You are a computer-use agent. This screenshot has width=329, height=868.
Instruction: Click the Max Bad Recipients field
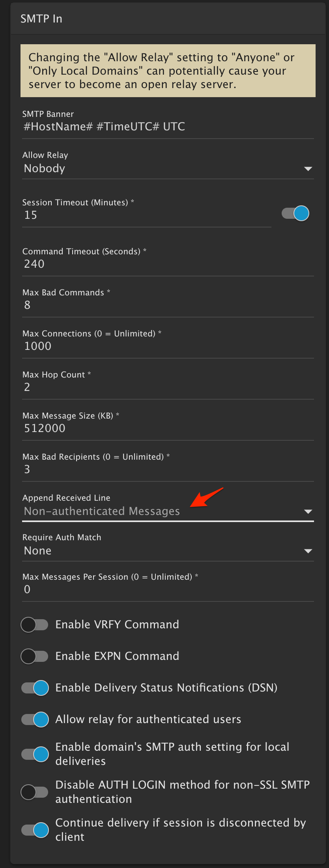coord(168,470)
